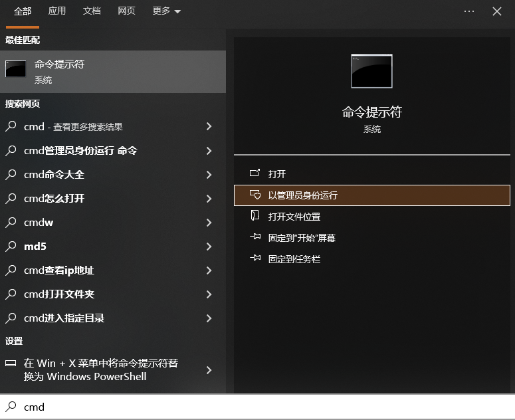Expand arrow for cmd - 查看更多搜索结果
515x420 pixels.
pos(209,126)
